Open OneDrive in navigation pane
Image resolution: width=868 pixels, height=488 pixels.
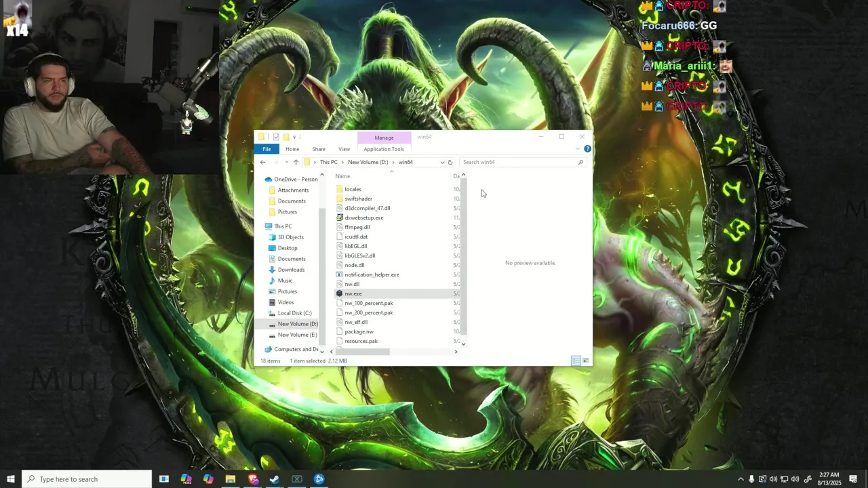pos(291,179)
